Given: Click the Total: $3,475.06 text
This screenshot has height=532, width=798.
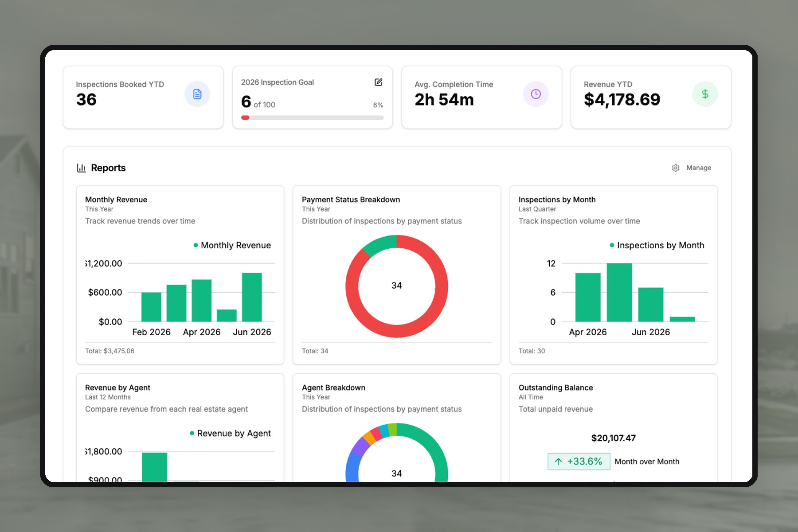Looking at the screenshot, I should 110,351.
